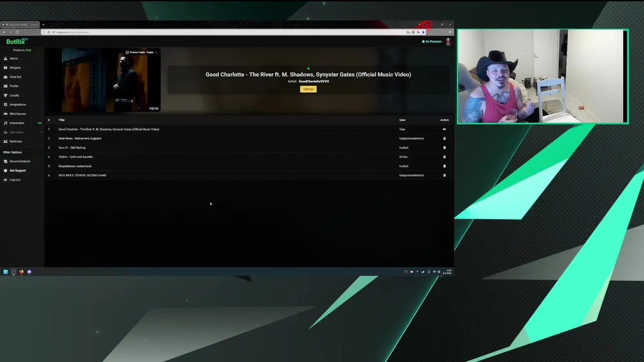Viewport: 644px width, 362px height.
Task: Click the taskbar clock
Action: [x=447, y=272]
